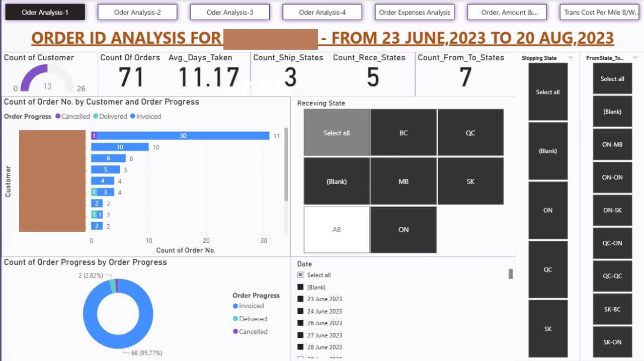Screen dimensions: 644x361
Task: Click the longest bar's Invoiced segment labeled 30
Action: (183, 136)
